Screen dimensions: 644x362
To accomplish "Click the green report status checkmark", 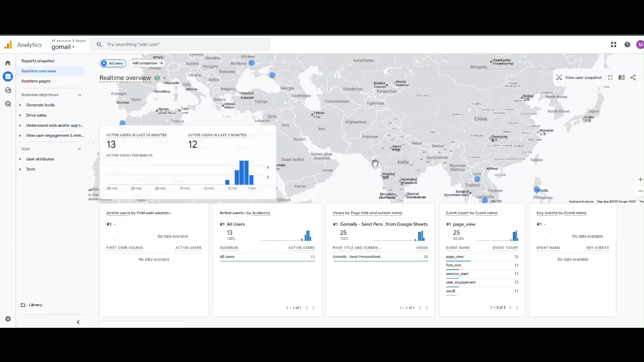I will tap(157, 78).
